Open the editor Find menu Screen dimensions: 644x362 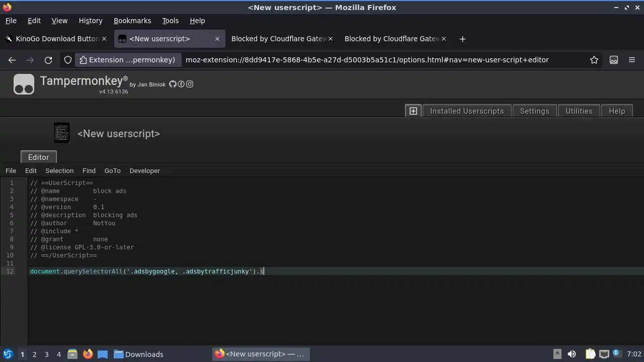click(89, 170)
